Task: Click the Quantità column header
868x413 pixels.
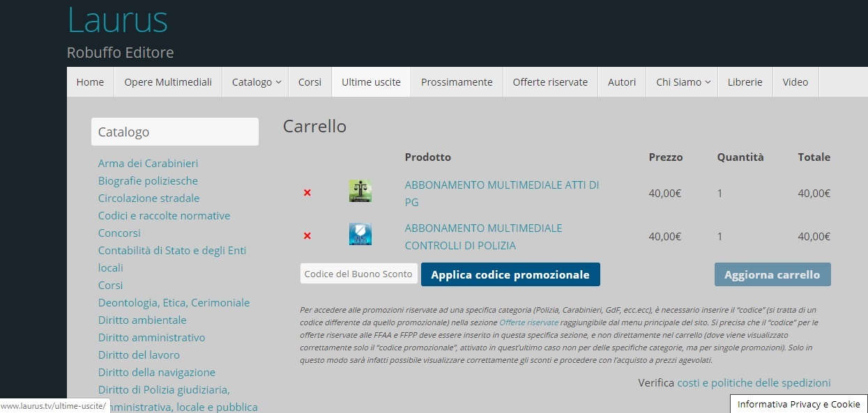Action: click(x=740, y=157)
